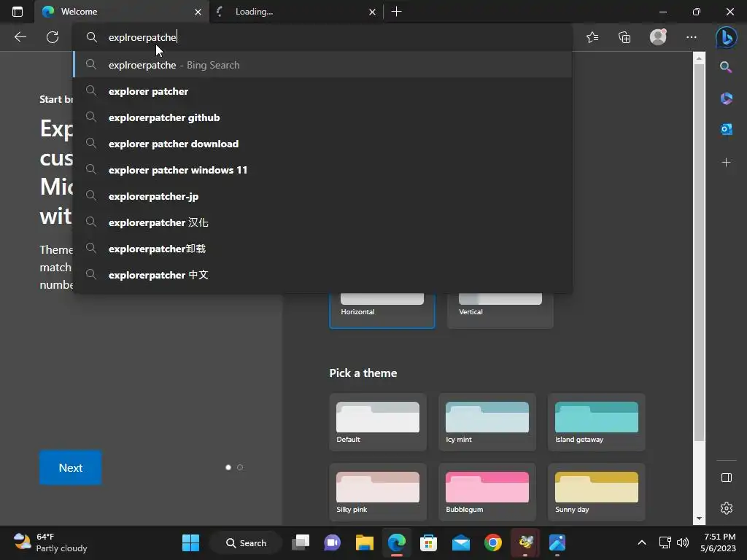Screen dimensions: 747x560
Task: Open the network status tray icon
Action: tap(665, 542)
